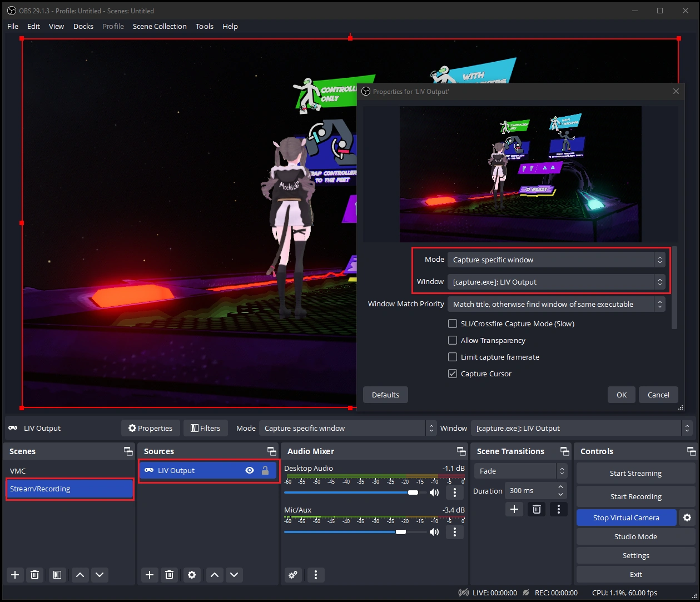Open advanced audio properties gears icon
The image size is (700, 602).
pyautogui.click(x=294, y=575)
